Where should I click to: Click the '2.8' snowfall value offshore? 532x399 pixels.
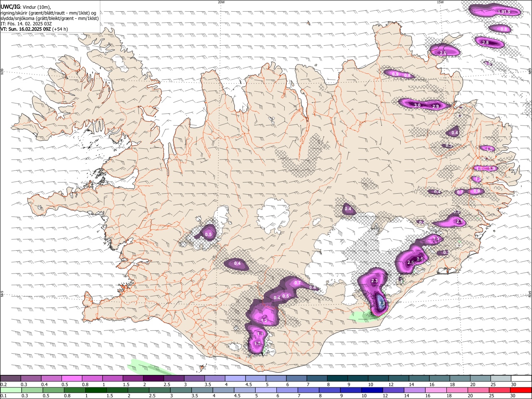(x=485, y=42)
